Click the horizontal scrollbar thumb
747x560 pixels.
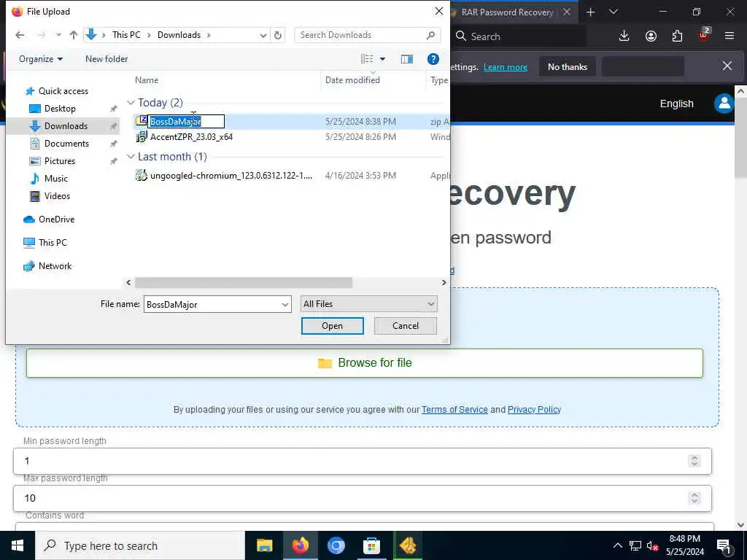click(x=244, y=282)
